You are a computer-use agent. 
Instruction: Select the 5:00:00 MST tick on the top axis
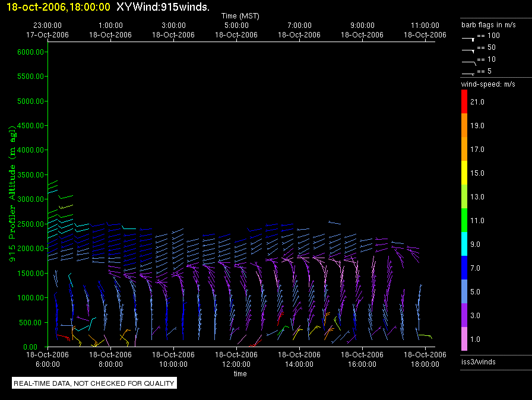[236, 30]
